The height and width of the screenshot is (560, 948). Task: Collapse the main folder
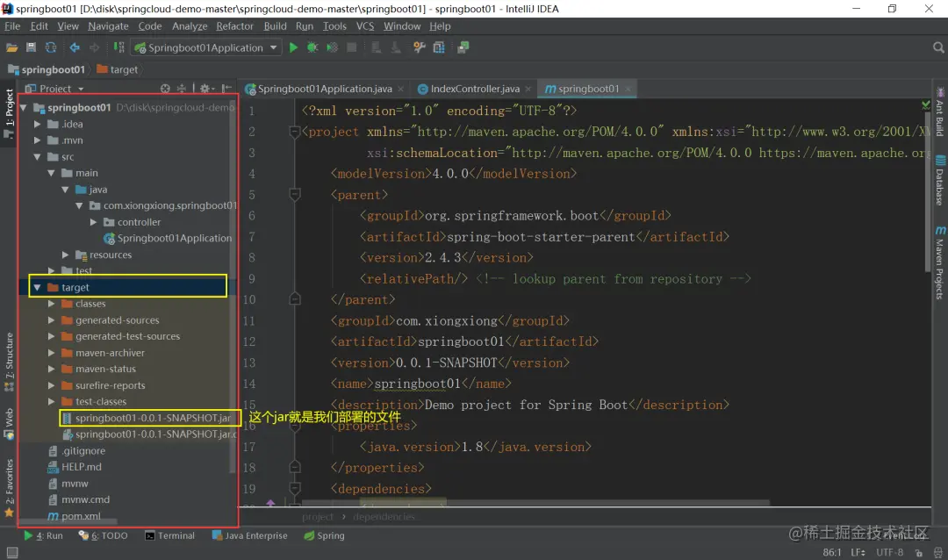52,173
